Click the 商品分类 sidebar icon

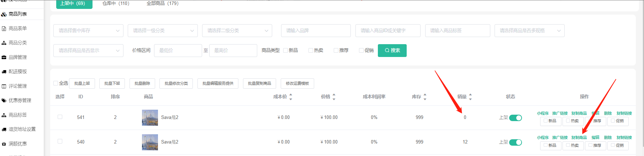pyautogui.click(x=4, y=43)
